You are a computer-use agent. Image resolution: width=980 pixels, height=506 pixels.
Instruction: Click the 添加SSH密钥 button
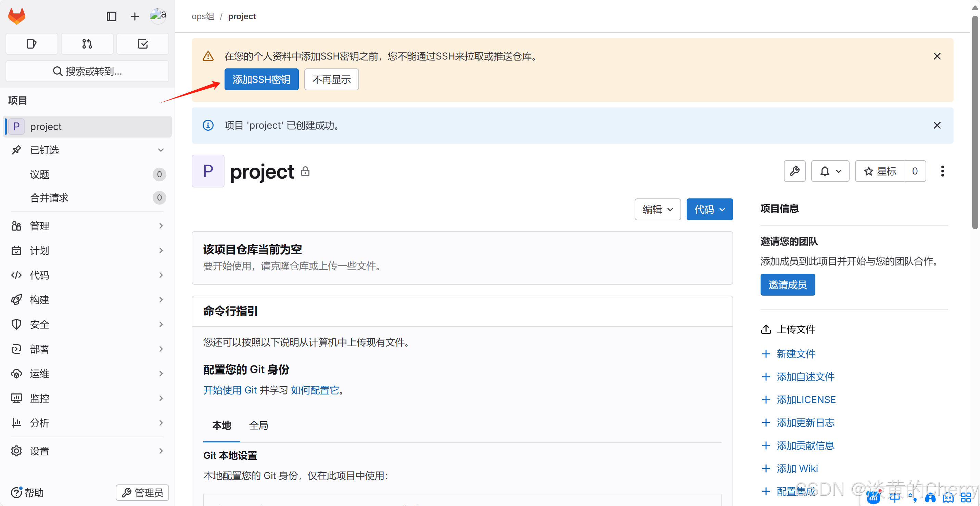coord(262,79)
